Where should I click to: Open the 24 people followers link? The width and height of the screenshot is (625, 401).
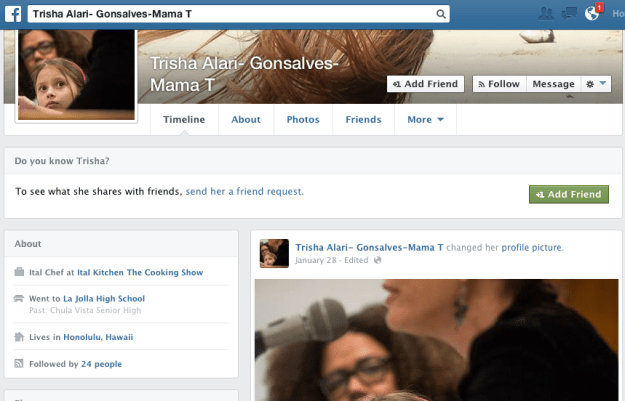[101, 364]
